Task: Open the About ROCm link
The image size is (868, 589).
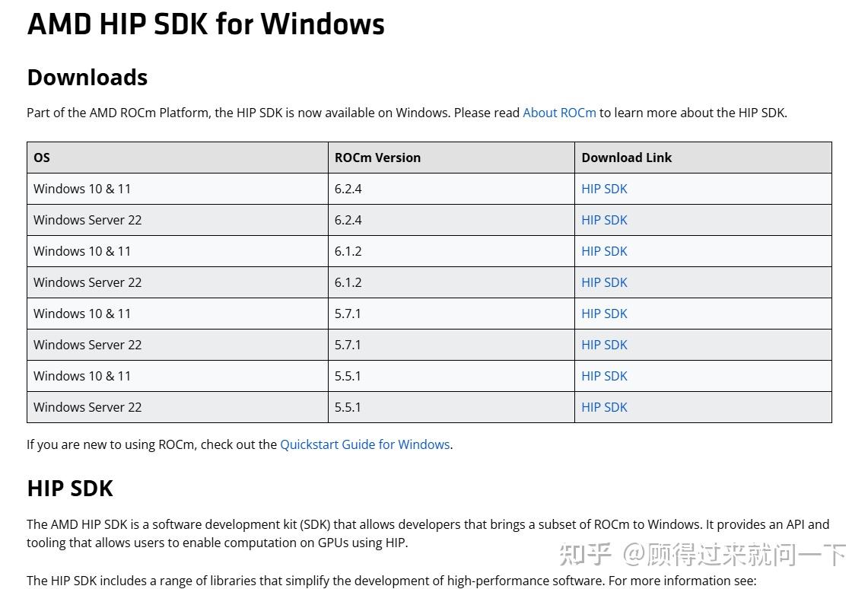Action: (x=559, y=113)
